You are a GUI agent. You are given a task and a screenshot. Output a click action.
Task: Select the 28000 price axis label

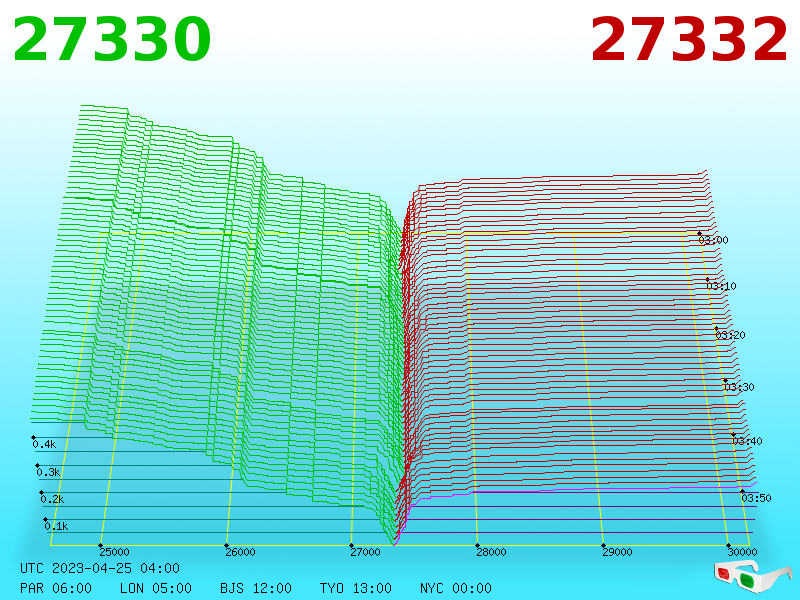491,552
